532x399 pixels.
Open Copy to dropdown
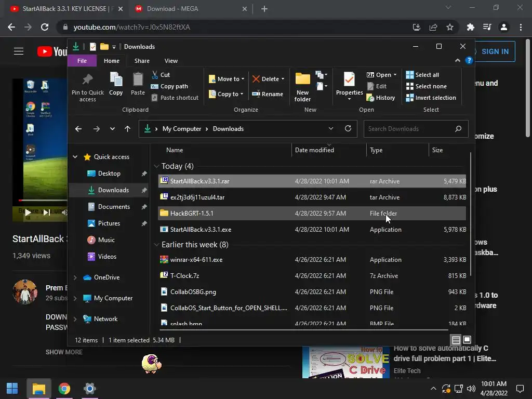pos(225,94)
